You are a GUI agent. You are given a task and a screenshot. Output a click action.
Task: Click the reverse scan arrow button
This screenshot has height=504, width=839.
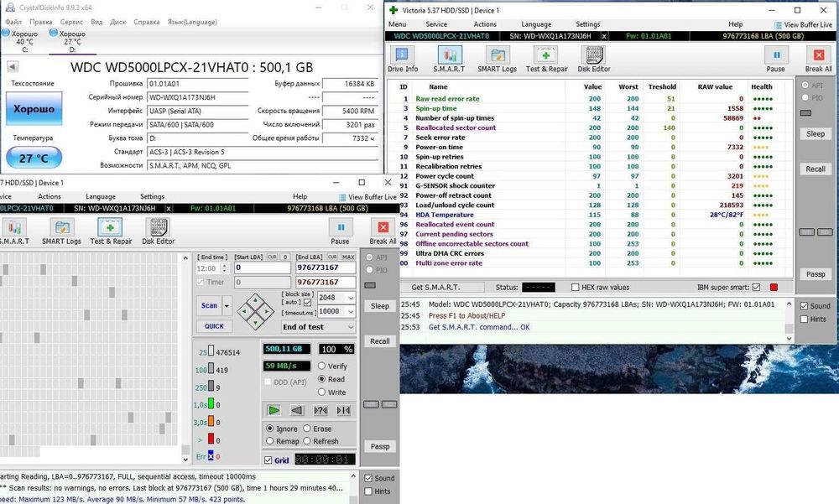click(297, 410)
